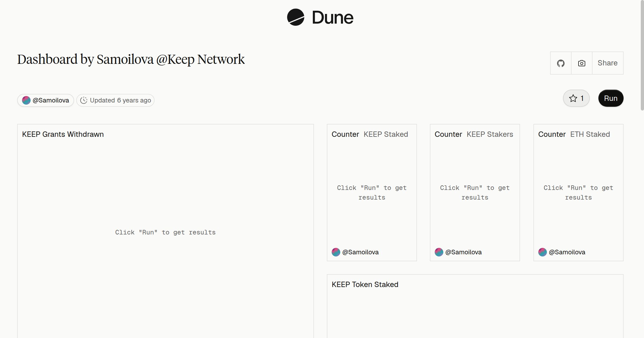Click the Counter KEEP Stakers title
Image resolution: width=644 pixels, height=338 pixels.
click(474, 134)
